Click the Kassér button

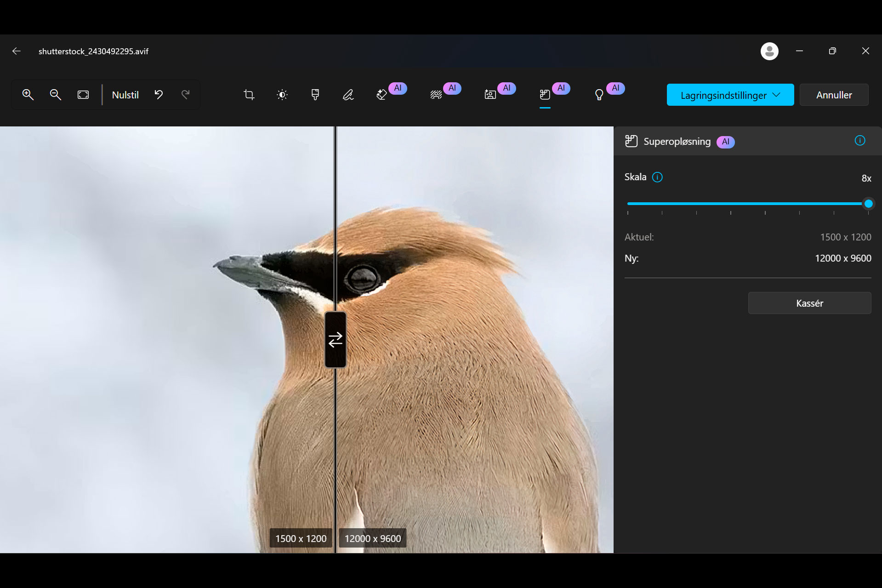point(809,303)
